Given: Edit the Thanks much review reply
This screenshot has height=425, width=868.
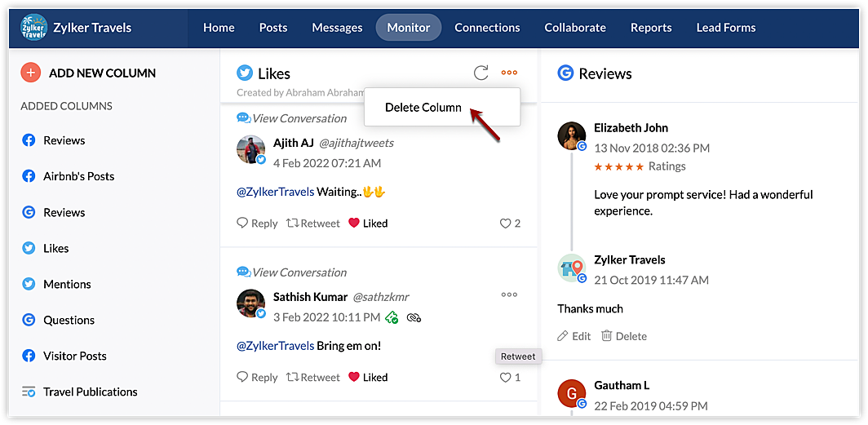Looking at the screenshot, I should tap(574, 336).
